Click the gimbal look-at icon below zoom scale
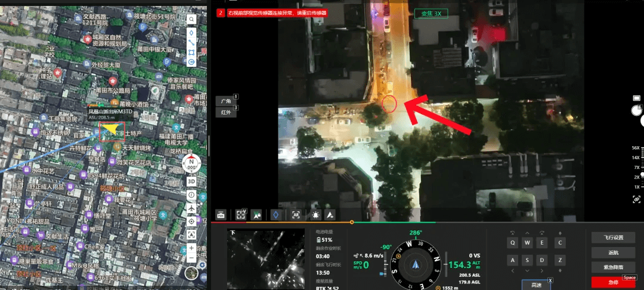 [636, 199]
